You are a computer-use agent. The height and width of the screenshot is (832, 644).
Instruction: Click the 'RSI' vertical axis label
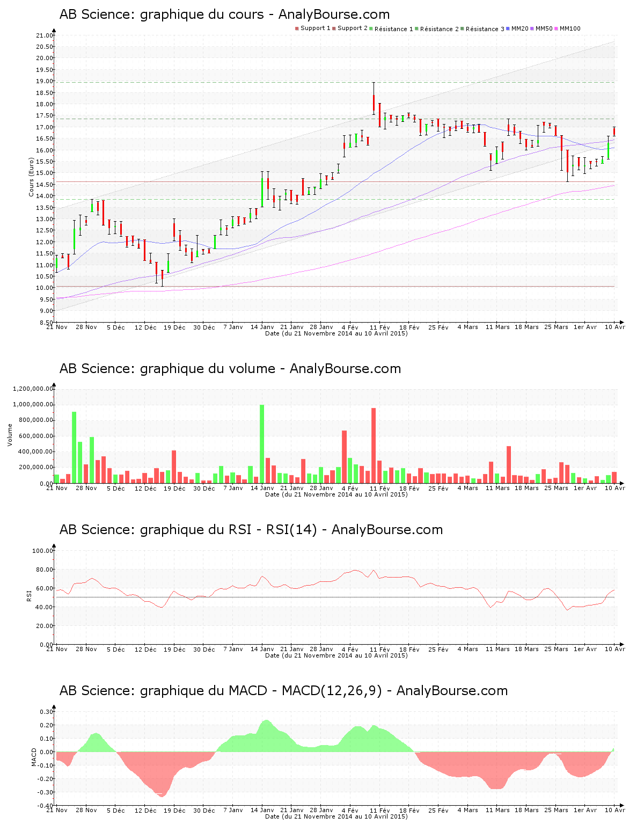click(29, 595)
